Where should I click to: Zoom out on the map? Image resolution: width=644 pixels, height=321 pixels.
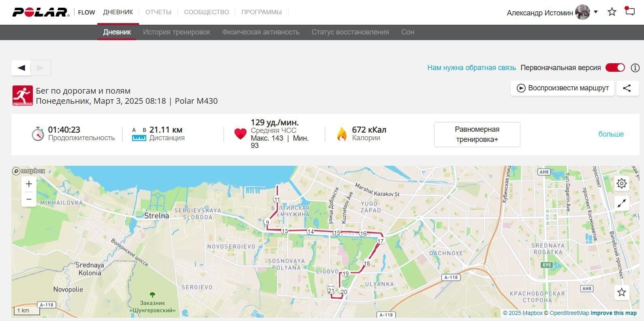pos(29,199)
